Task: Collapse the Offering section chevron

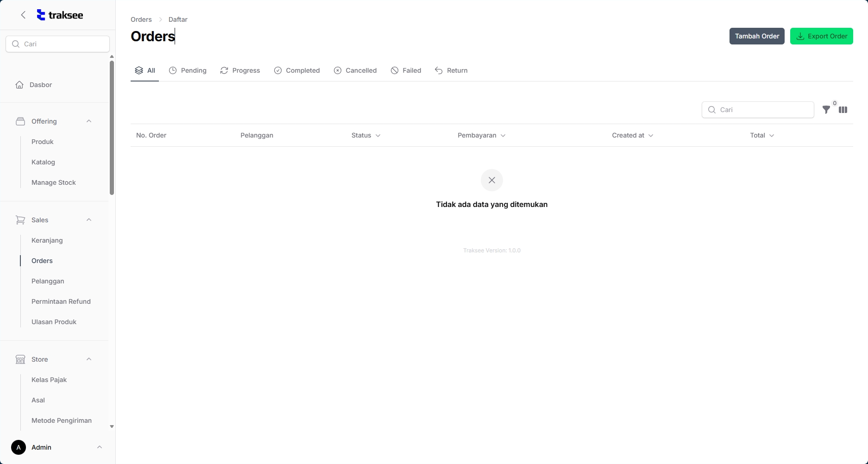Action: tap(89, 121)
